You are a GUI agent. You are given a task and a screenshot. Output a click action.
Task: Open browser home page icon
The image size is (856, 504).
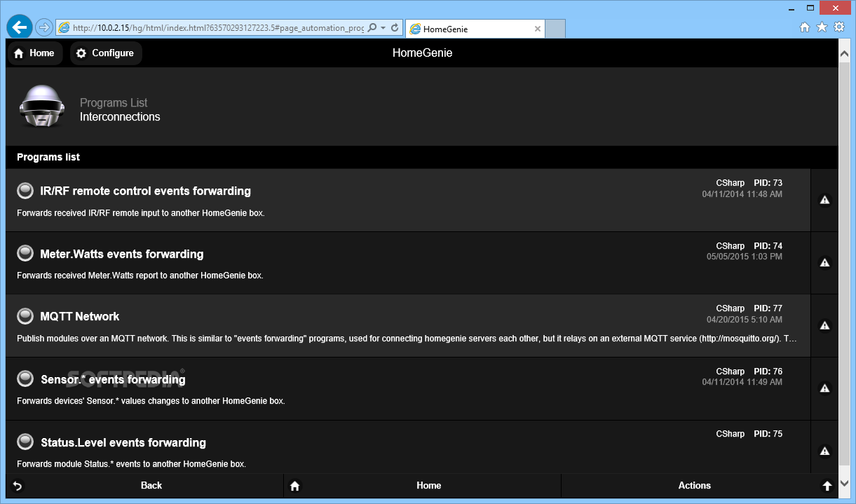click(805, 27)
